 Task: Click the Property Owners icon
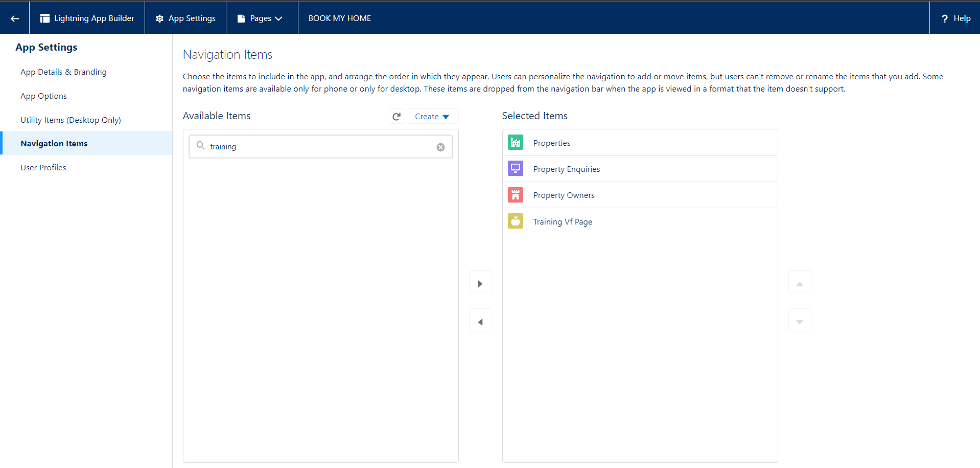point(515,195)
